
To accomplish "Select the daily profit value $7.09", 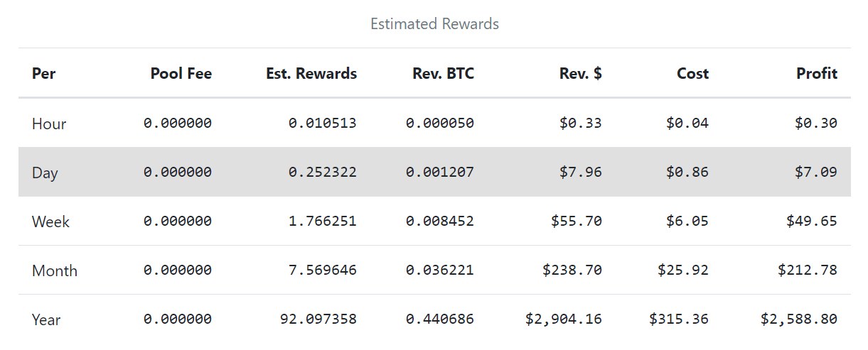I will click(816, 173).
